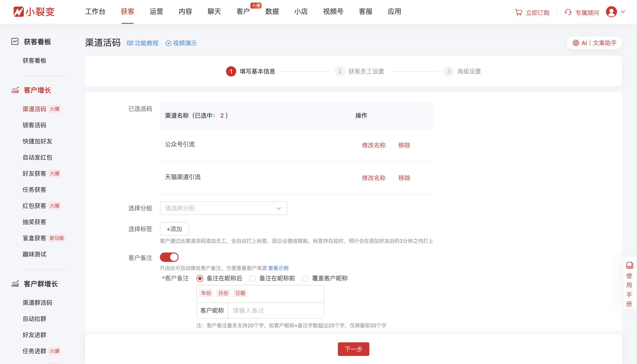Click the 小裂变 logo icon
Image resolution: width=637 pixels, height=364 pixels.
coord(18,12)
